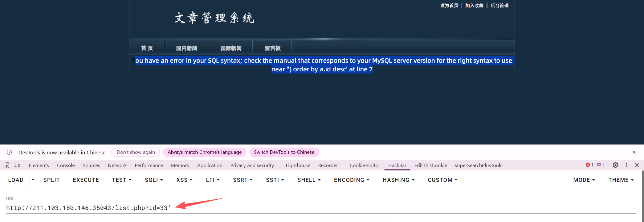Open the 留言板 navigation item
The height and width of the screenshot is (222, 644).
273,48
